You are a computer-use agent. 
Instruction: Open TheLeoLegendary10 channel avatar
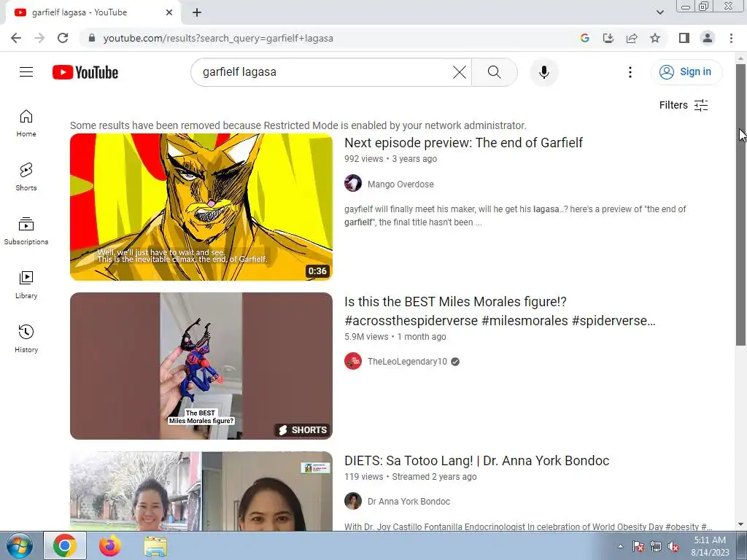pyautogui.click(x=353, y=362)
